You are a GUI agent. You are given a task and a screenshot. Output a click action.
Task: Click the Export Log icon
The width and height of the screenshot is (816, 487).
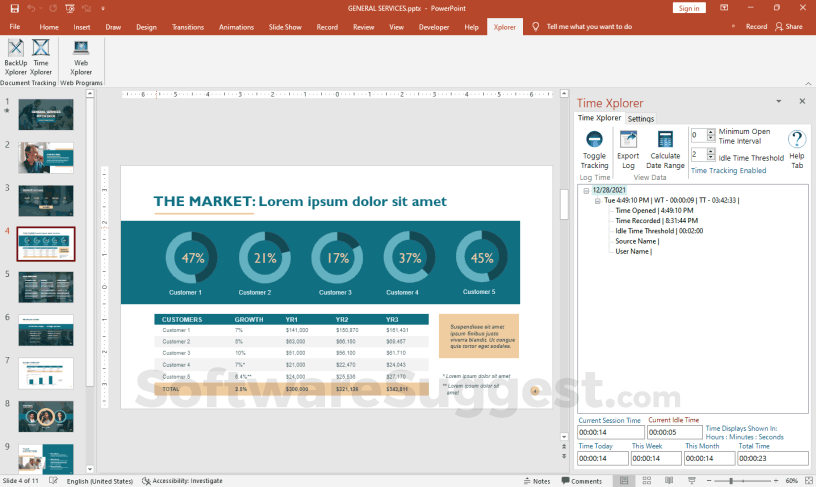[x=628, y=147]
